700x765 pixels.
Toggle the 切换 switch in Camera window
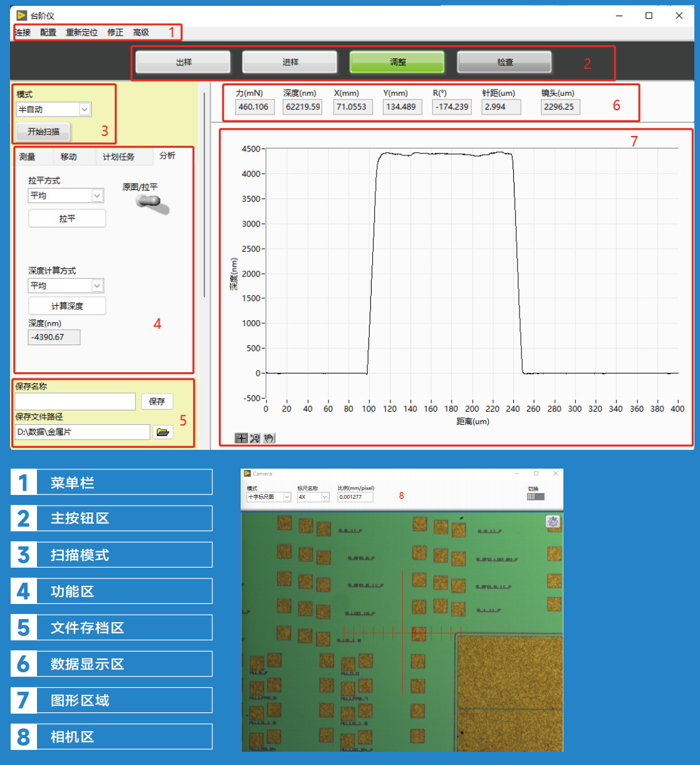[536, 497]
